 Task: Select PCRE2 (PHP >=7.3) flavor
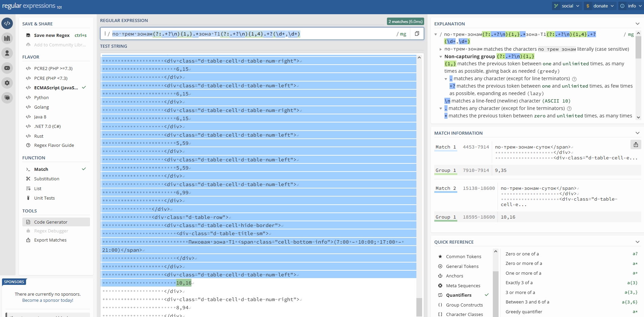[53, 68]
